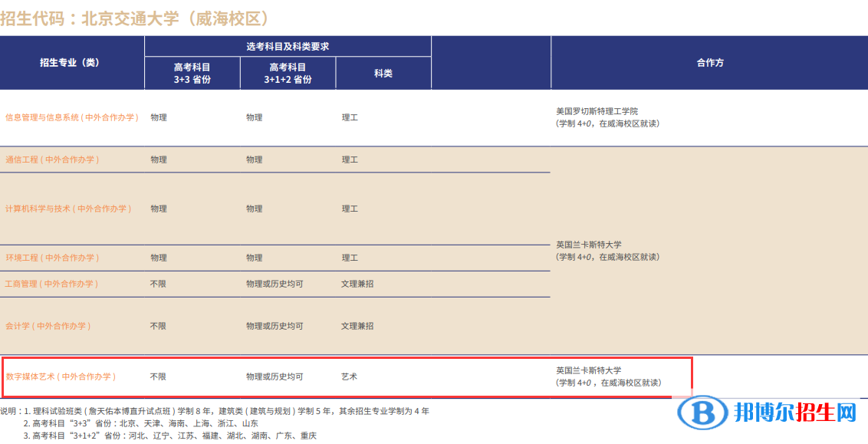The image size is (868, 444).
Task: Click 3+1+2 物理 cell in 通信工程 row
Action: tap(255, 160)
